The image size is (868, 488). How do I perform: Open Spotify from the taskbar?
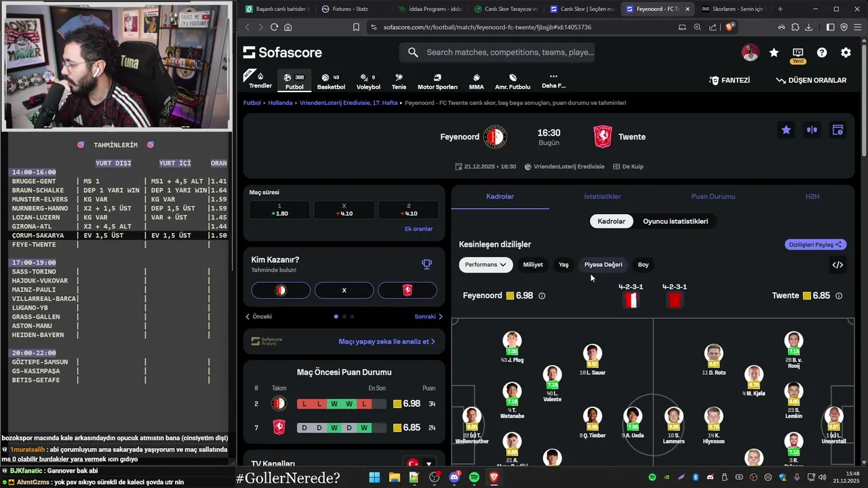(474, 477)
